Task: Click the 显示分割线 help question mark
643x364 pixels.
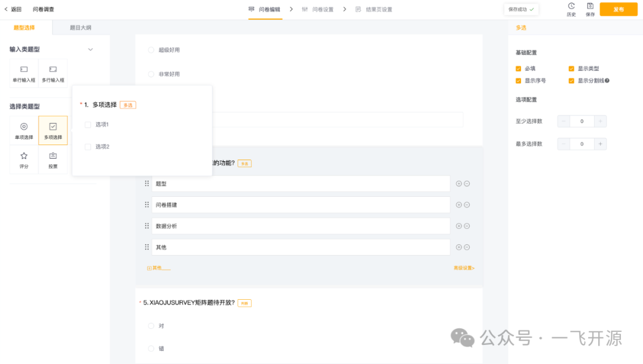Action: [x=607, y=81]
